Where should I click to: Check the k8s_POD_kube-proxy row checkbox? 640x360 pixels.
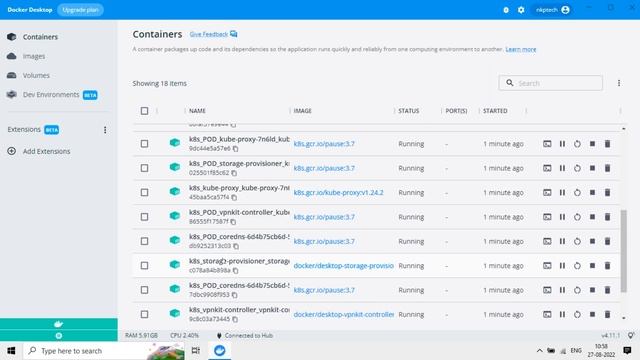pos(144,144)
